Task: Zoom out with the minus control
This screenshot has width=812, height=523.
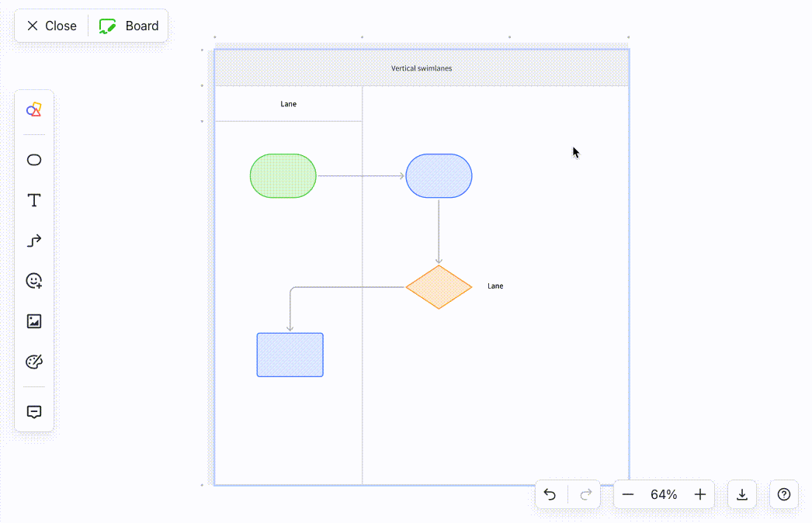Action: 628,494
